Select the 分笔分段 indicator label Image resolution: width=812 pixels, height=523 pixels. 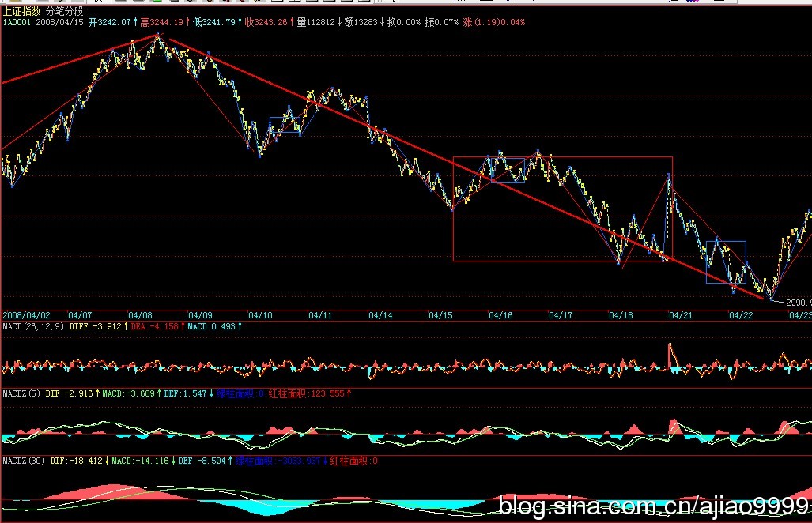(x=65, y=11)
